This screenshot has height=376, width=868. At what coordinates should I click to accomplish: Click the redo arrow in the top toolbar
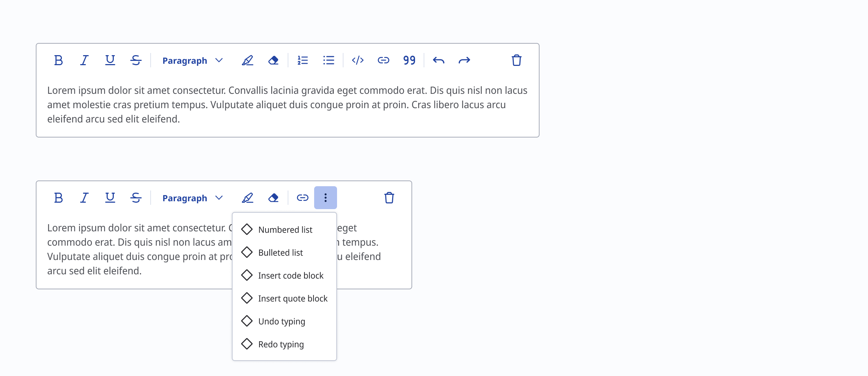tap(464, 60)
